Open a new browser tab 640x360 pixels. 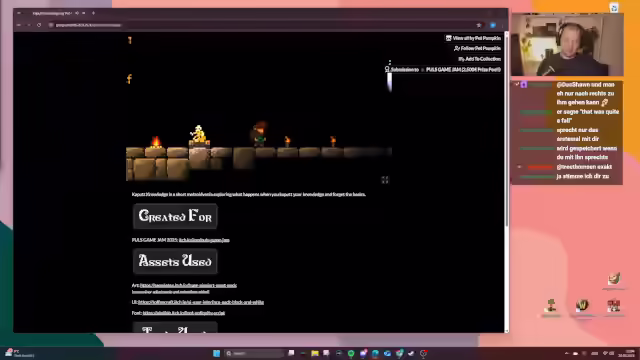pos(93,13)
